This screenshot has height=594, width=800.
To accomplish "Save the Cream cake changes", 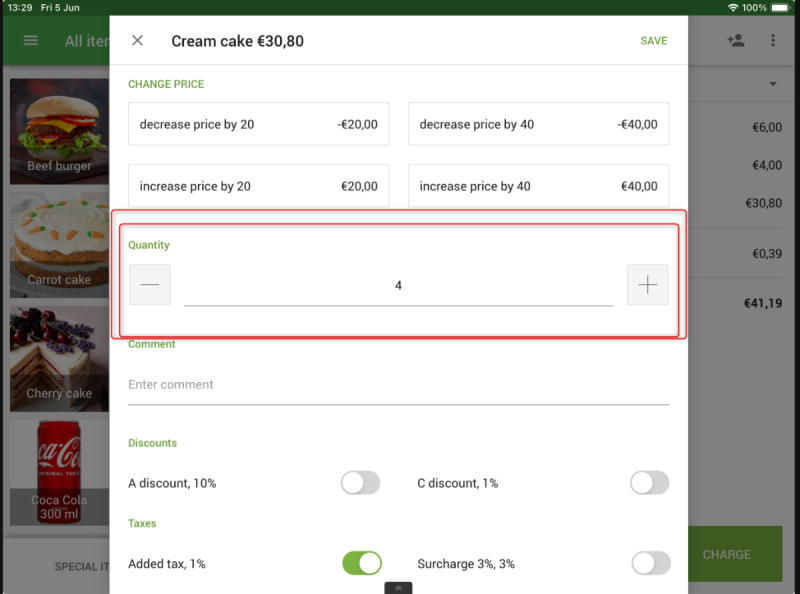I will tap(654, 41).
